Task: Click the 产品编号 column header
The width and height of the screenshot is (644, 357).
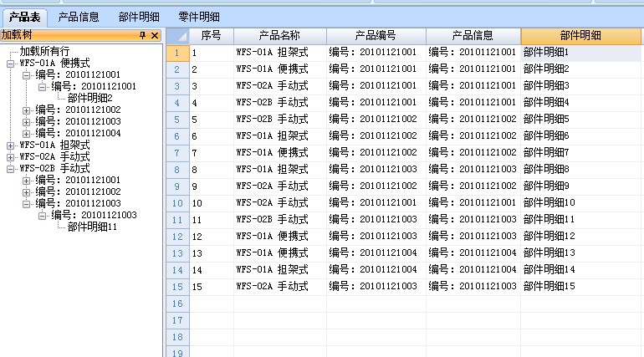Action: click(x=376, y=35)
